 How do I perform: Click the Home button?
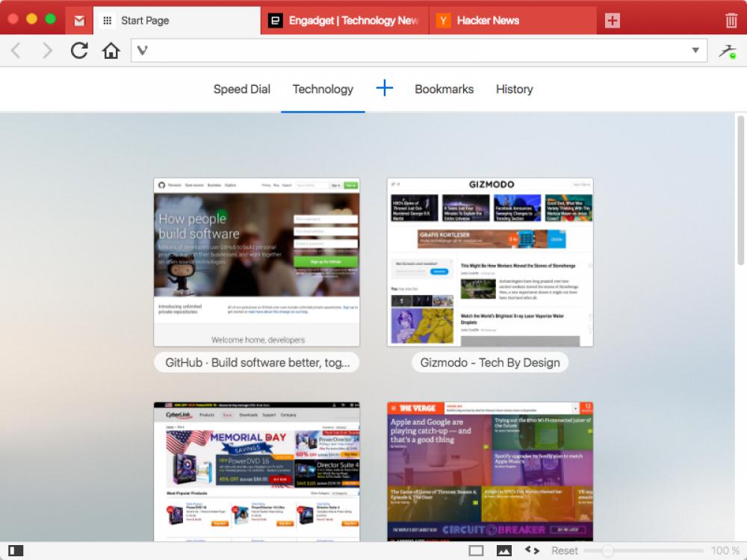pos(111,51)
